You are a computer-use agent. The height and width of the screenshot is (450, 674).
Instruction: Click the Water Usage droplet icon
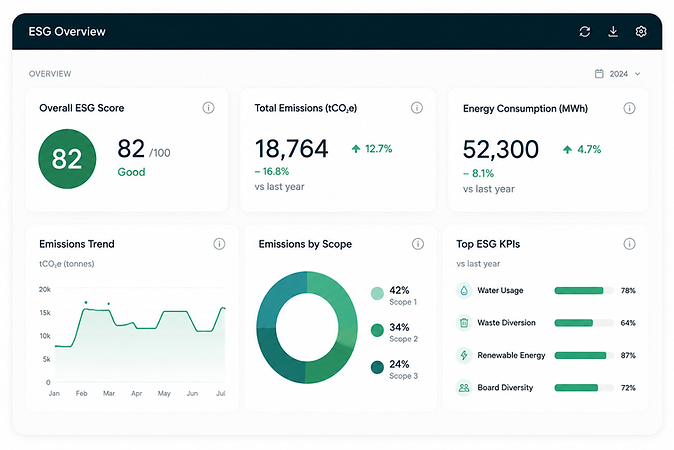click(x=464, y=290)
